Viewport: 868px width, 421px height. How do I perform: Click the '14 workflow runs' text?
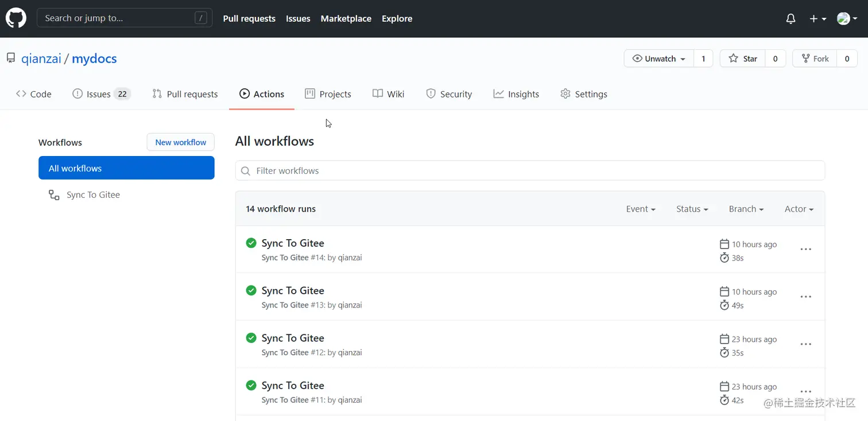tap(281, 209)
